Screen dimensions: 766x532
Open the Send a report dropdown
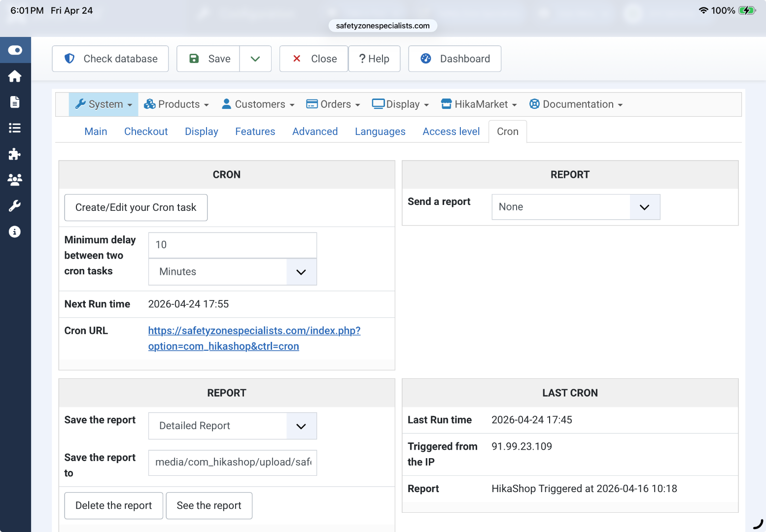click(x=575, y=207)
